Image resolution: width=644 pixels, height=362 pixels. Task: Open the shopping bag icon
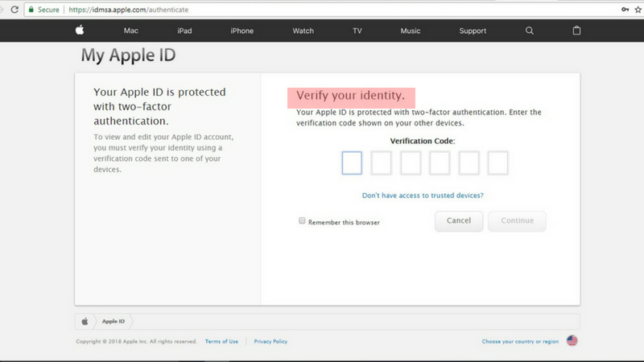pos(576,31)
